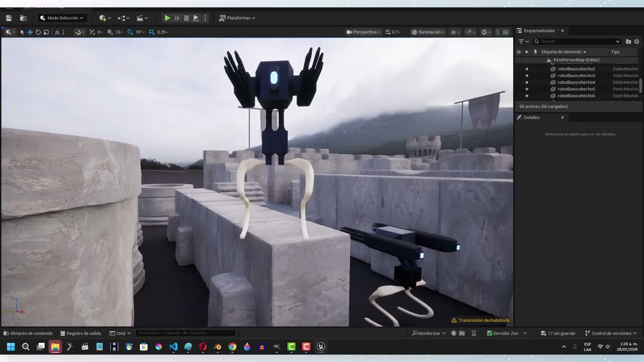644x362 pixels.
Task: Close the Esquematizador tab
Action: [562, 31]
